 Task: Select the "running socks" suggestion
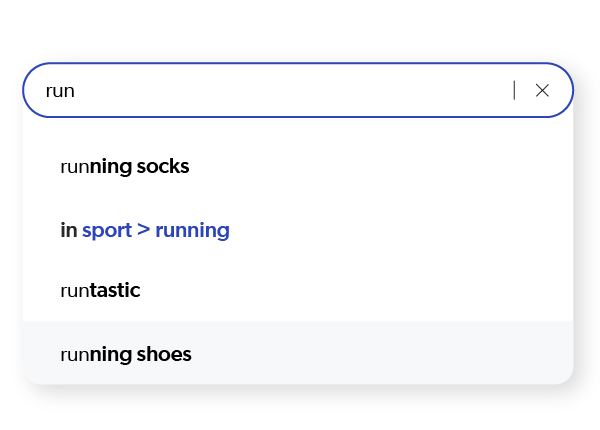[125, 167]
